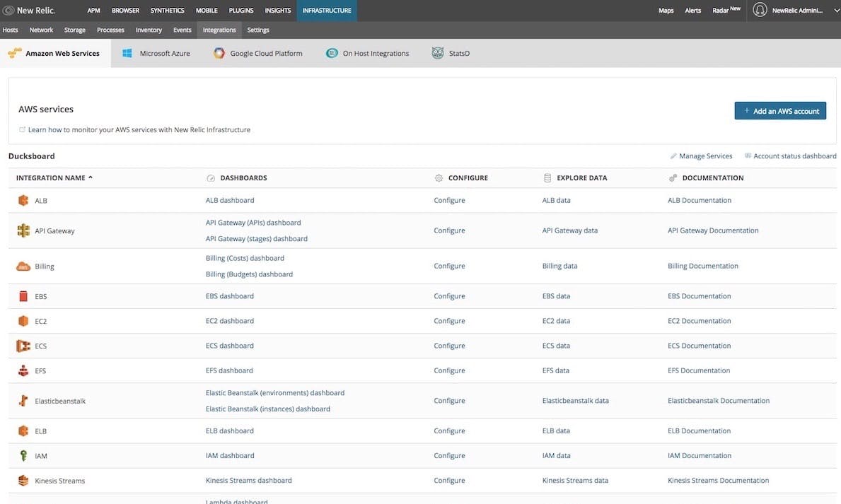Switch to the Processes tab
Image resolution: width=841 pixels, height=504 pixels.
tap(110, 30)
